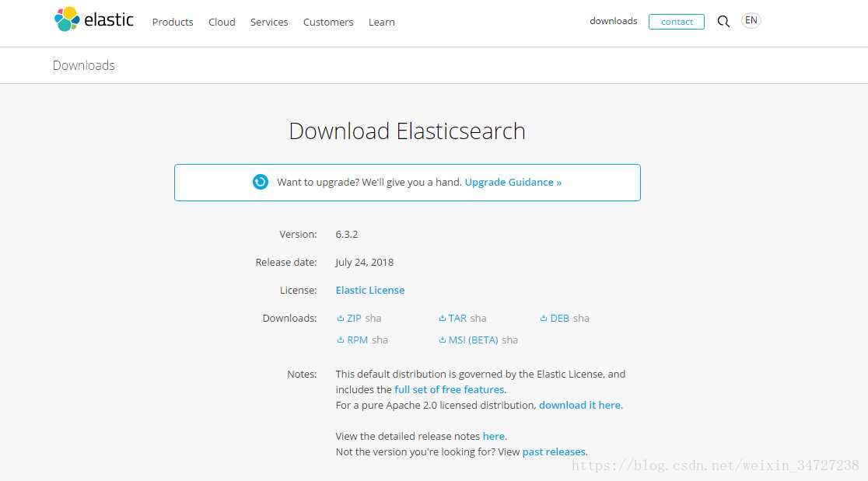Image resolution: width=868 pixels, height=481 pixels.
Task: Click the TAR download arrow icon
Action: coord(443,319)
